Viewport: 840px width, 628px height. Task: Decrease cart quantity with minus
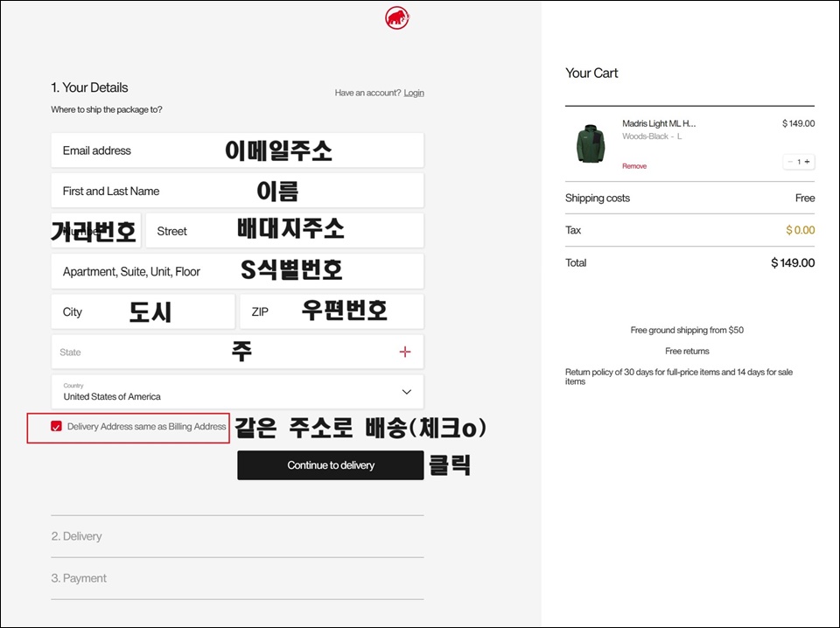pyautogui.click(x=790, y=162)
